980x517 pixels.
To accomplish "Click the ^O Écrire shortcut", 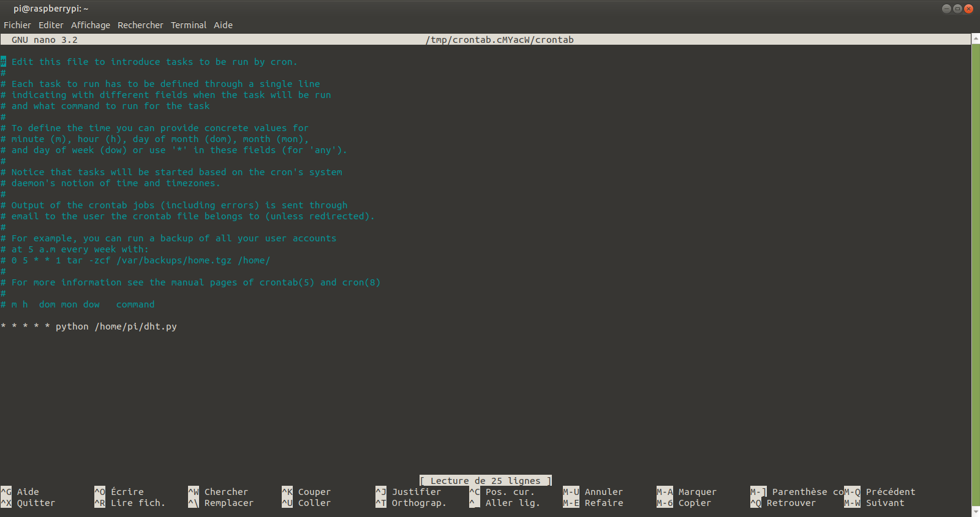I will (119, 492).
